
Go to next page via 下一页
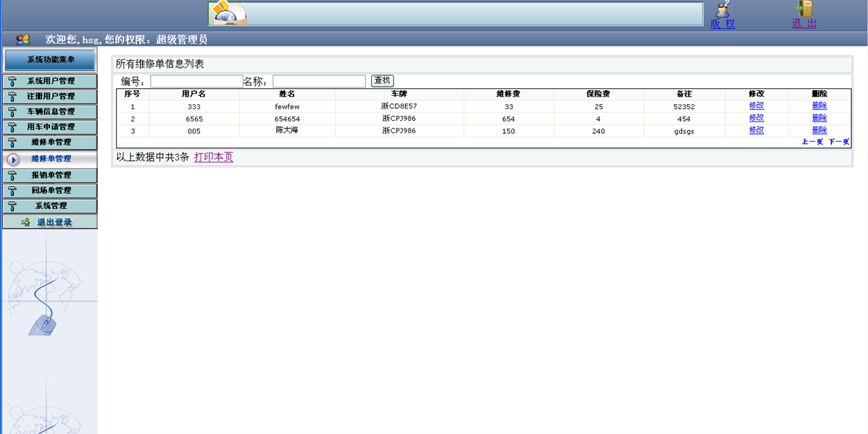(839, 142)
